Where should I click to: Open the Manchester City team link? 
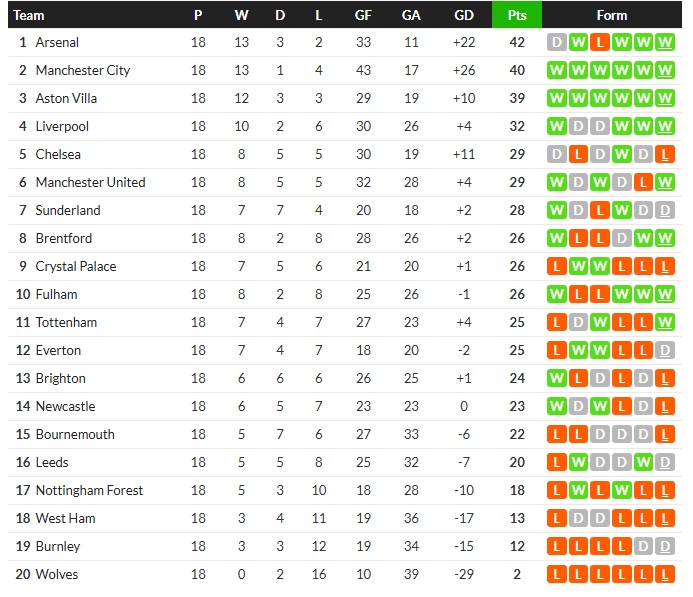click(x=83, y=71)
